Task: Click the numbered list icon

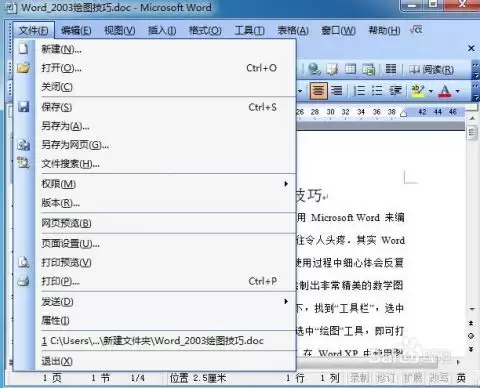Action: [359, 91]
